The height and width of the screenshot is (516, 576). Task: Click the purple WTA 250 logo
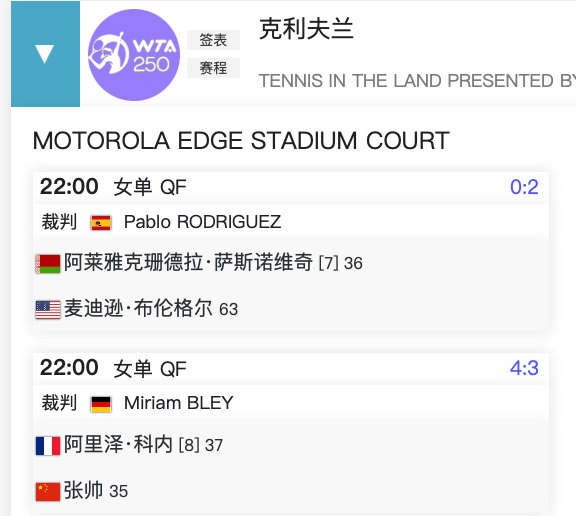134,55
